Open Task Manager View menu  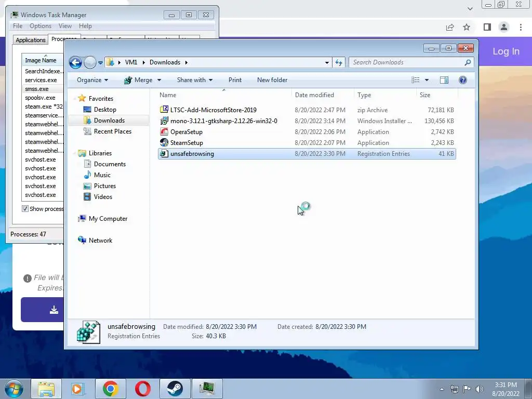65,26
